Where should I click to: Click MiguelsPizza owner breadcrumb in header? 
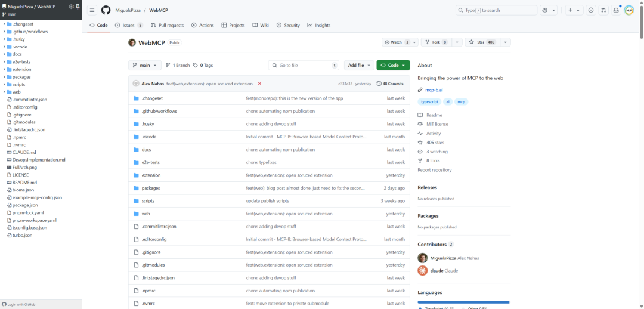(128, 10)
